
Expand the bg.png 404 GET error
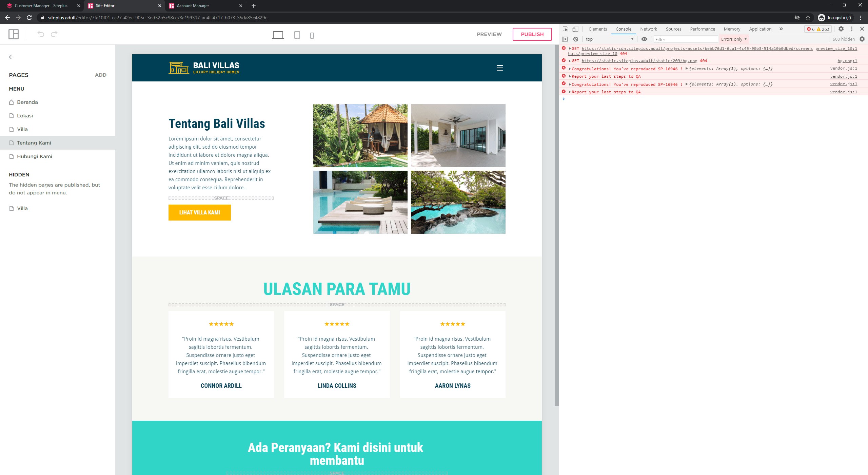click(570, 61)
